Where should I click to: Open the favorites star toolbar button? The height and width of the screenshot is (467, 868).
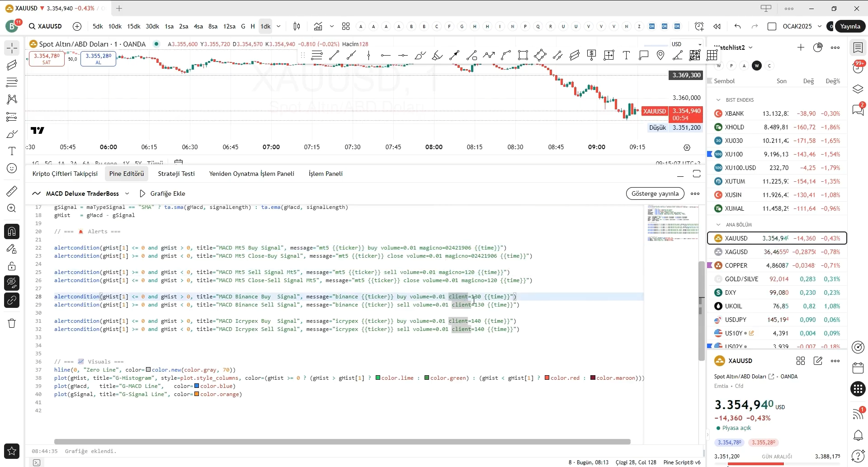(x=12, y=451)
